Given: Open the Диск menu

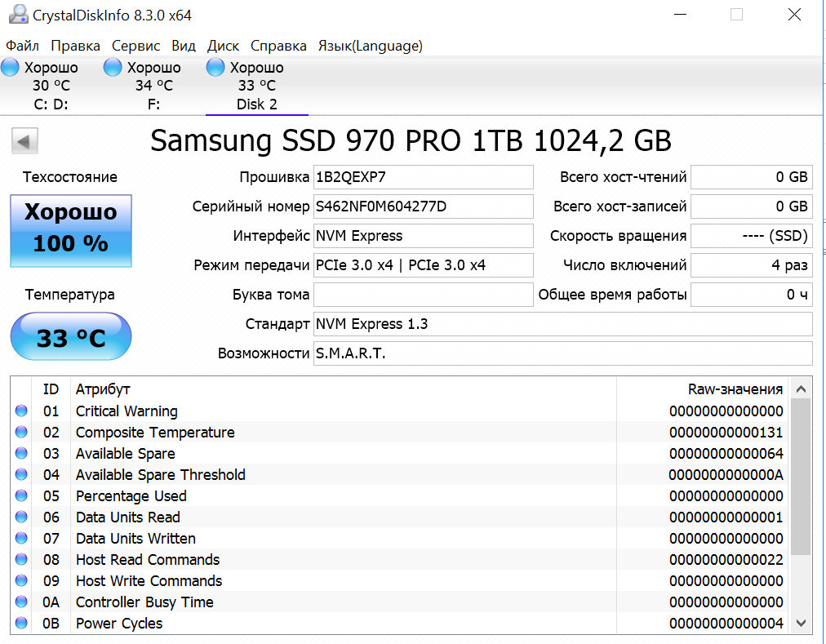Looking at the screenshot, I should [x=223, y=46].
